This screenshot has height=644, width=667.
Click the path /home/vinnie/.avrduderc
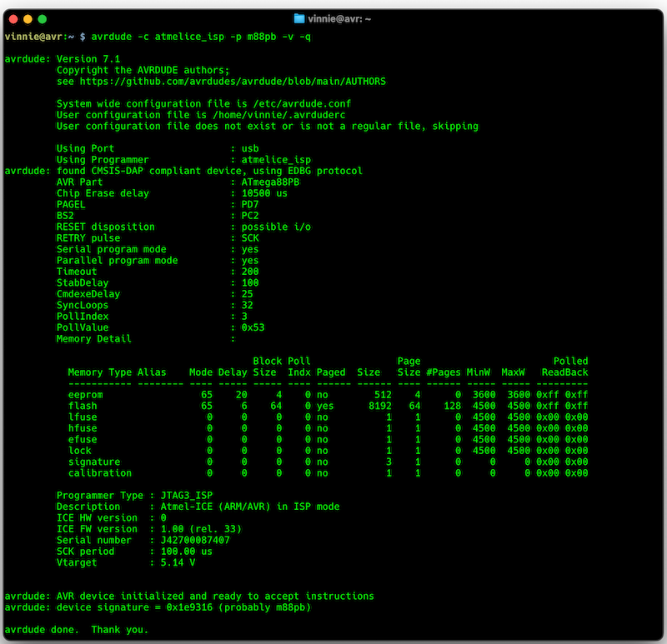click(x=279, y=115)
